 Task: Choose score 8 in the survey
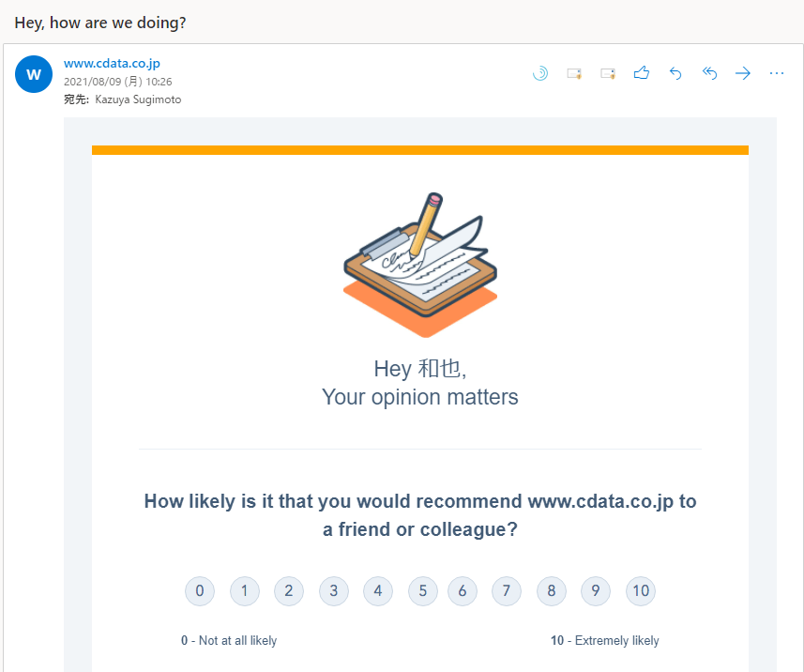click(x=552, y=591)
